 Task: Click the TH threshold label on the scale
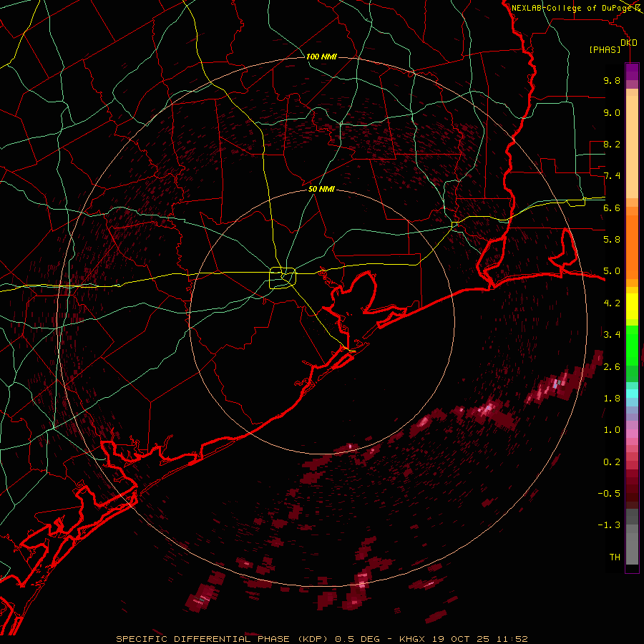615,557
